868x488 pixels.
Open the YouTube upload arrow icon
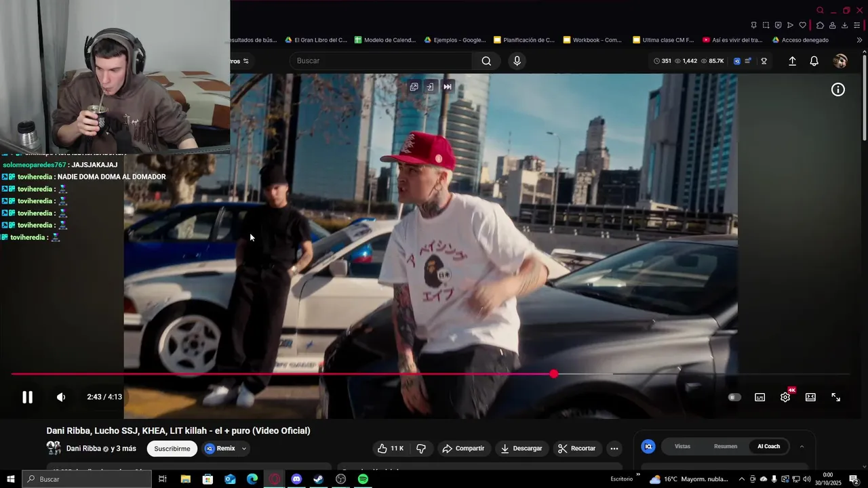tap(792, 61)
